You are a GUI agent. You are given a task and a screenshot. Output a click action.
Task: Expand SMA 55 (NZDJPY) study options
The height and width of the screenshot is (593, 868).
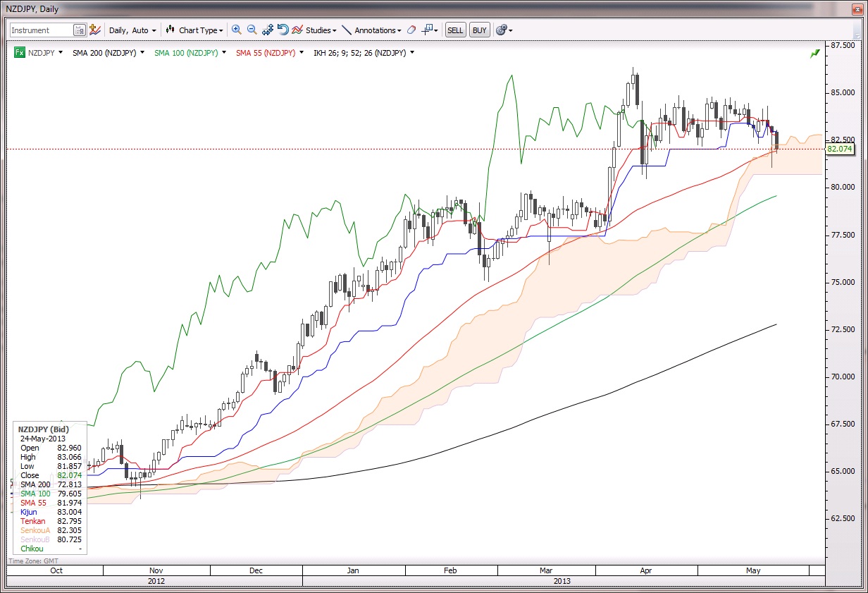[x=302, y=53]
